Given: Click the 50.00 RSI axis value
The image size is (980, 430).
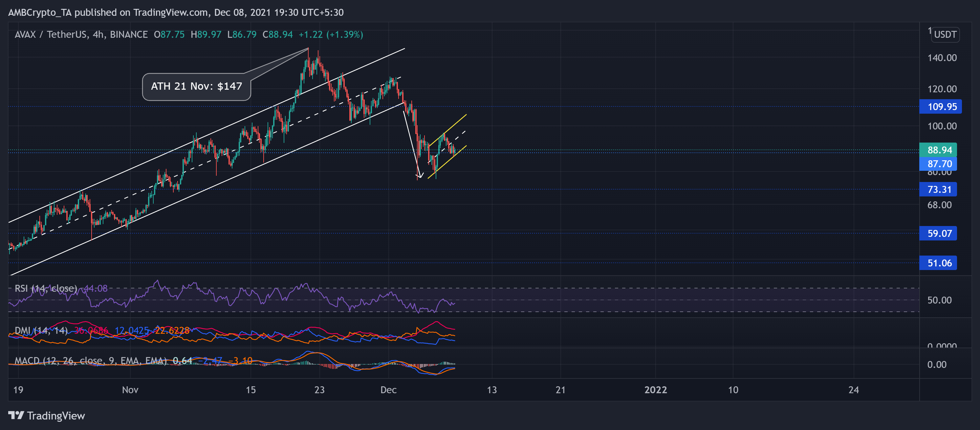Looking at the screenshot, I should point(939,300).
